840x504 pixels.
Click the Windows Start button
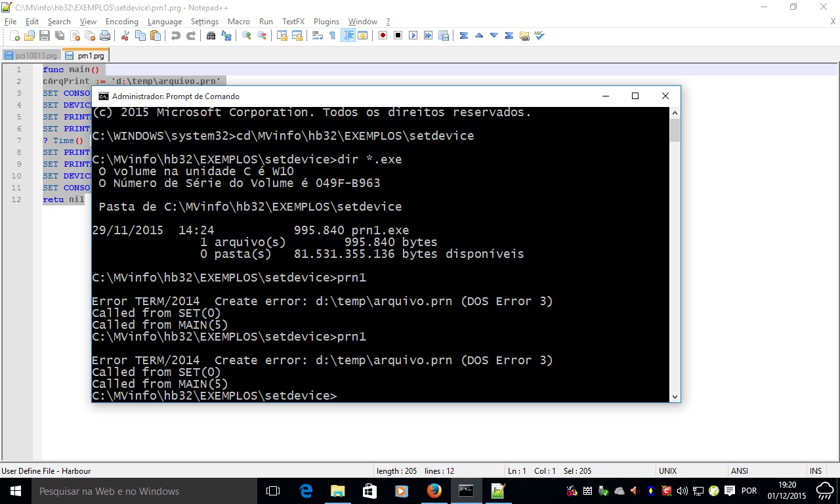pos(16,491)
